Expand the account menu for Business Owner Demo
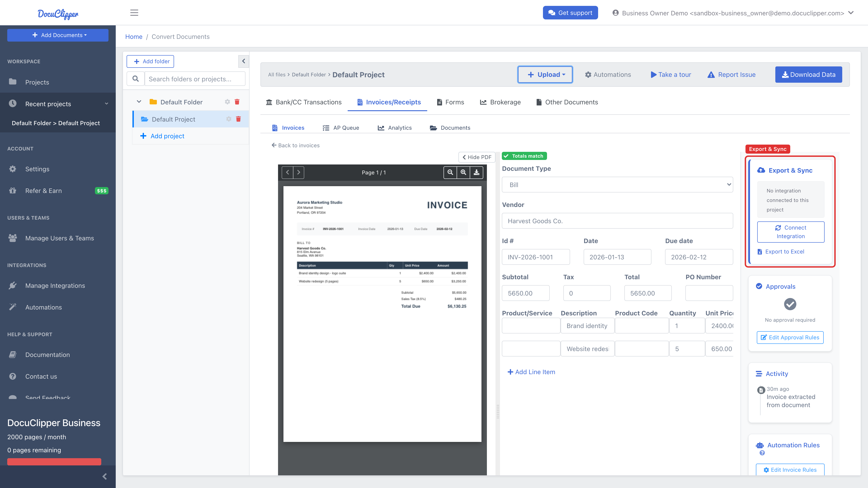Screen dimensions: 868x488 click(x=733, y=13)
